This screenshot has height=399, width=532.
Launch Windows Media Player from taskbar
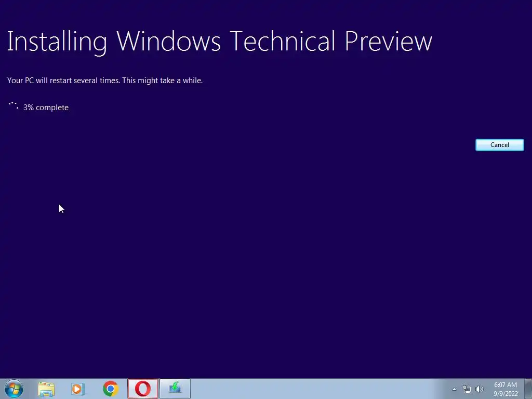click(78, 389)
